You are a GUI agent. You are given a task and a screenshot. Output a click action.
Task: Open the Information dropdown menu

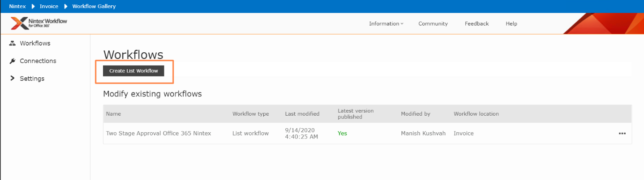[386, 24]
